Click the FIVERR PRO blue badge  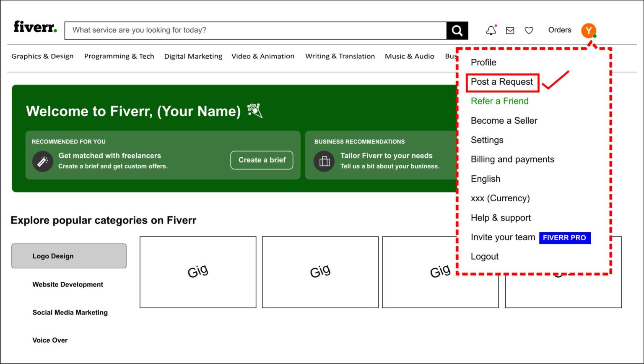coord(565,238)
